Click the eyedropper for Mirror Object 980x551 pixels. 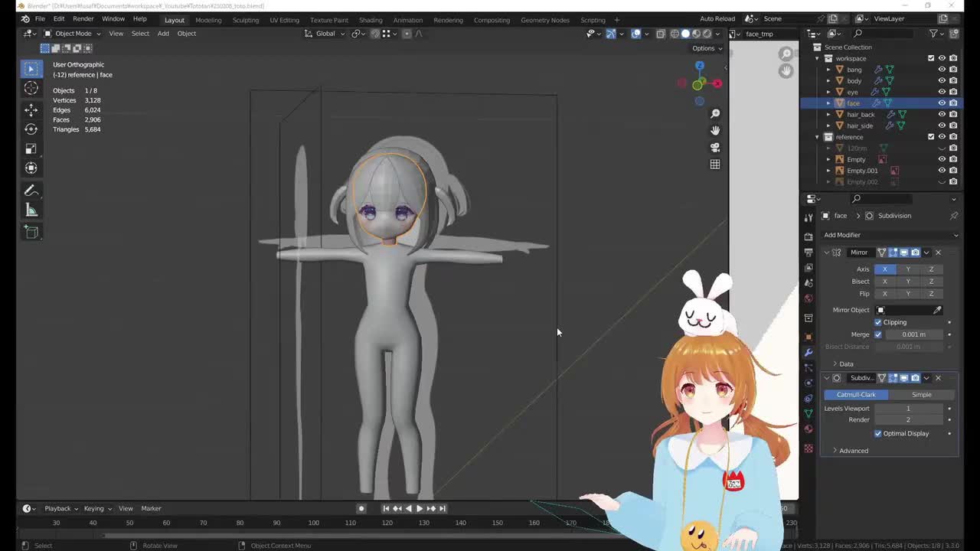pos(937,310)
